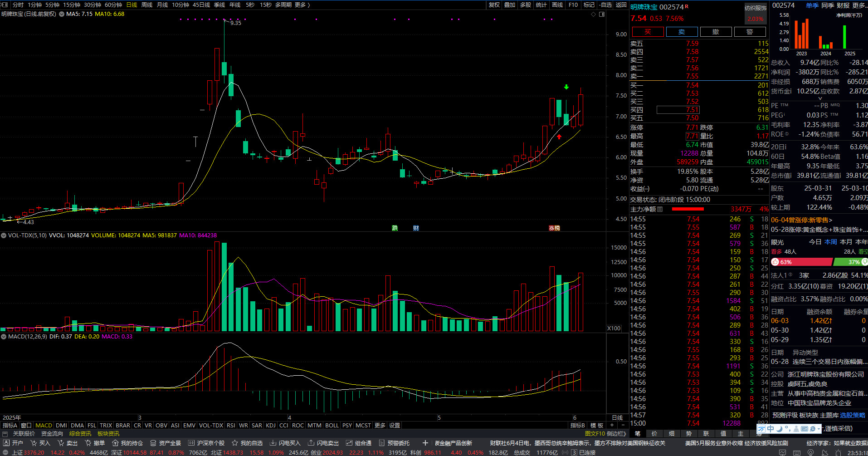Click the plus icon after 预警委托
868x456 pixels.
click(x=425, y=443)
